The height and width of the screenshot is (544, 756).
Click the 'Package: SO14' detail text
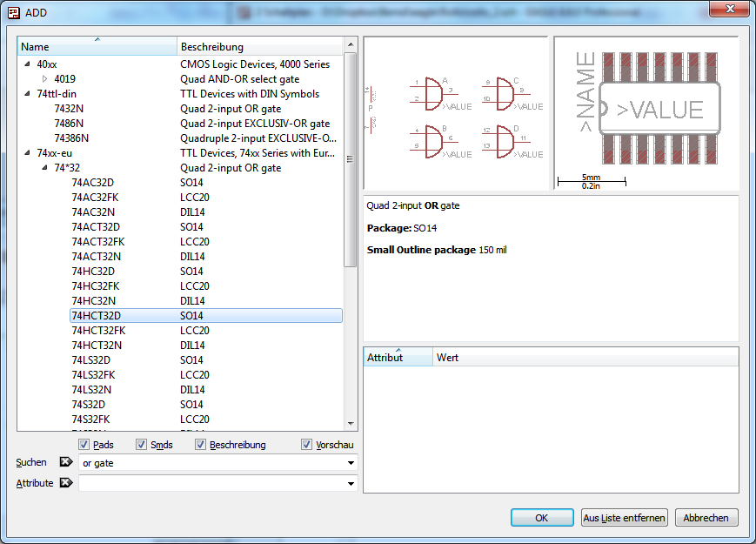tap(402, 228)
